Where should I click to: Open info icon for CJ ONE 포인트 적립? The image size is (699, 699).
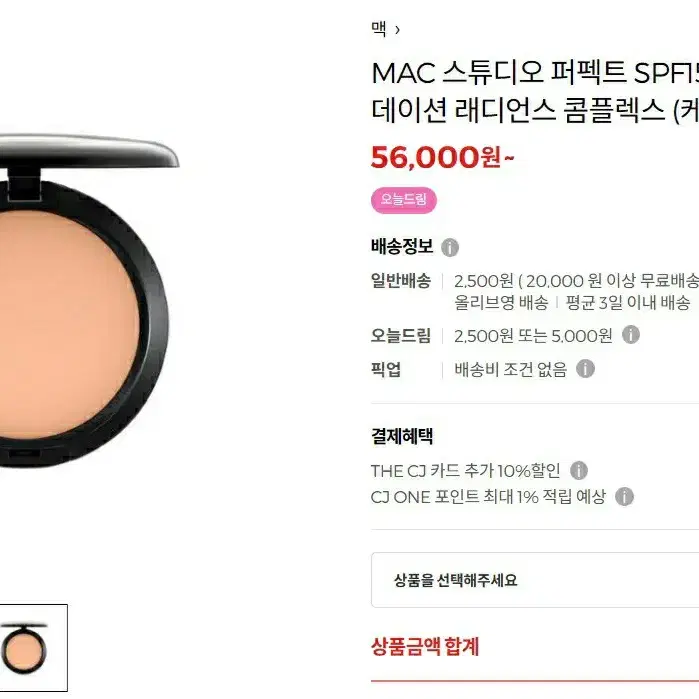pos(624,497)
